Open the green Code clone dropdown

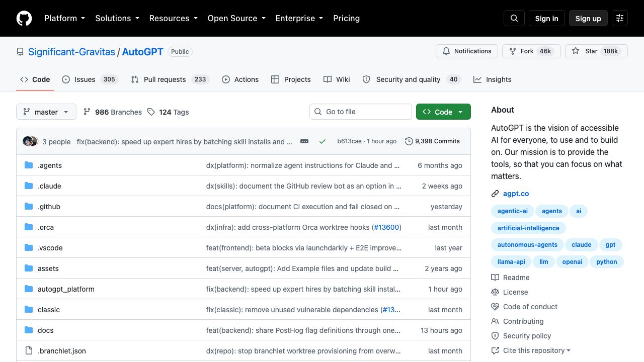pyautogui.click(x=443, y=112)
